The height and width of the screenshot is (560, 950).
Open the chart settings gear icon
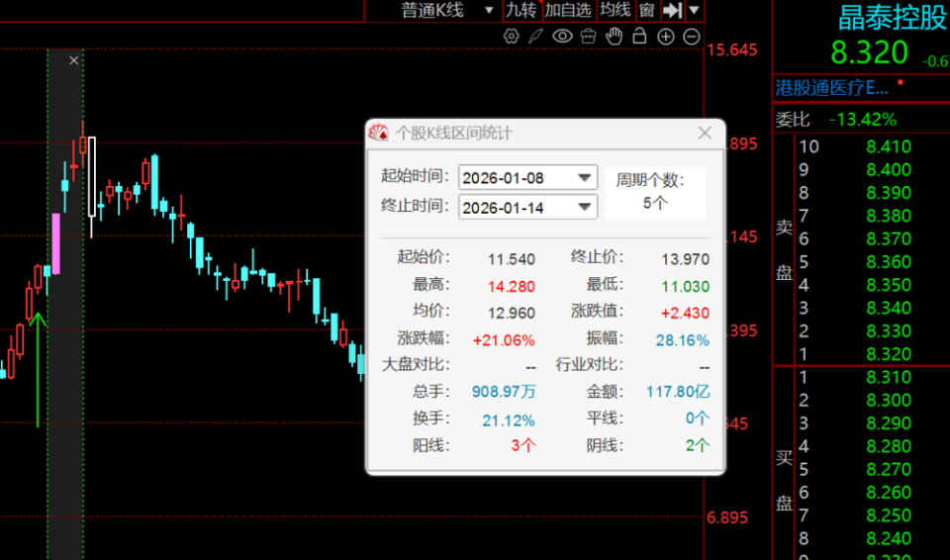(512, 37)
